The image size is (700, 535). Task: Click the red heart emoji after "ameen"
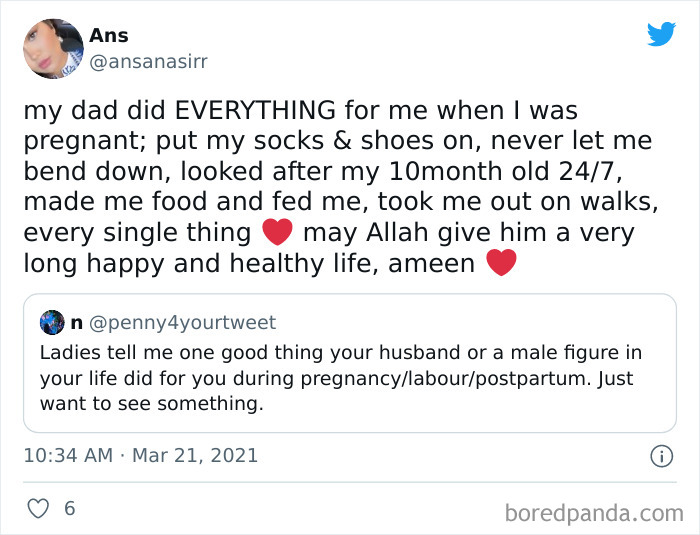pos(501,263)
